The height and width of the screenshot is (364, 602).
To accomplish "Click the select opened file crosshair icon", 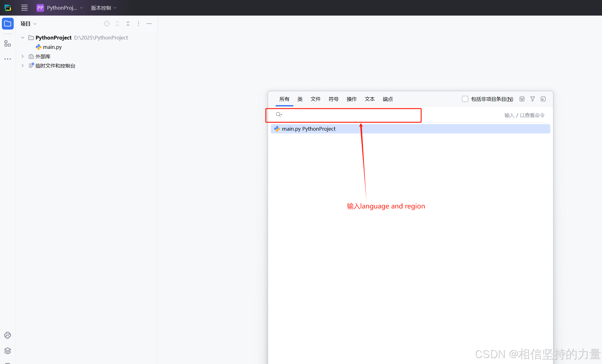I will (x=107, y=24).
